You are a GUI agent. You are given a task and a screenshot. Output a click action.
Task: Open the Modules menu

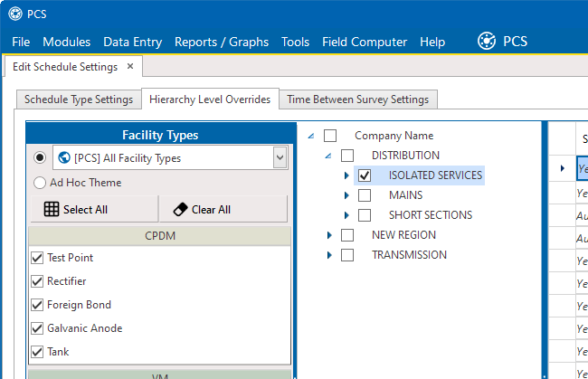pos(66,42)
